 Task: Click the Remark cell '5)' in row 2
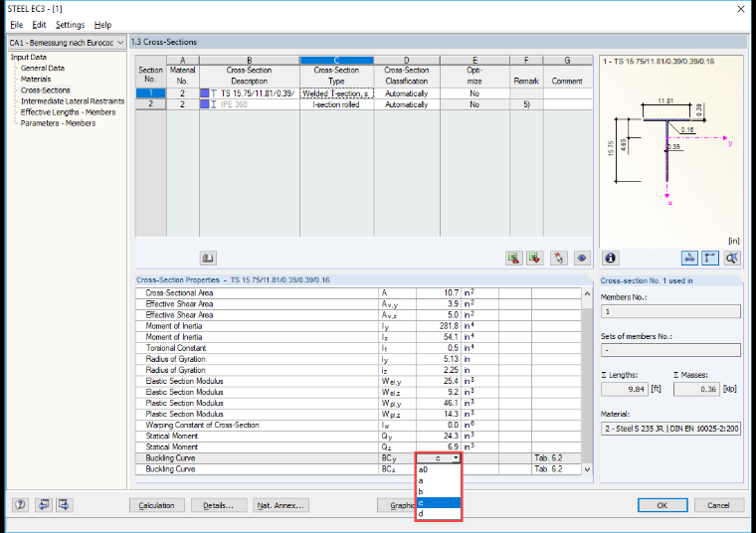pos(526,104)
